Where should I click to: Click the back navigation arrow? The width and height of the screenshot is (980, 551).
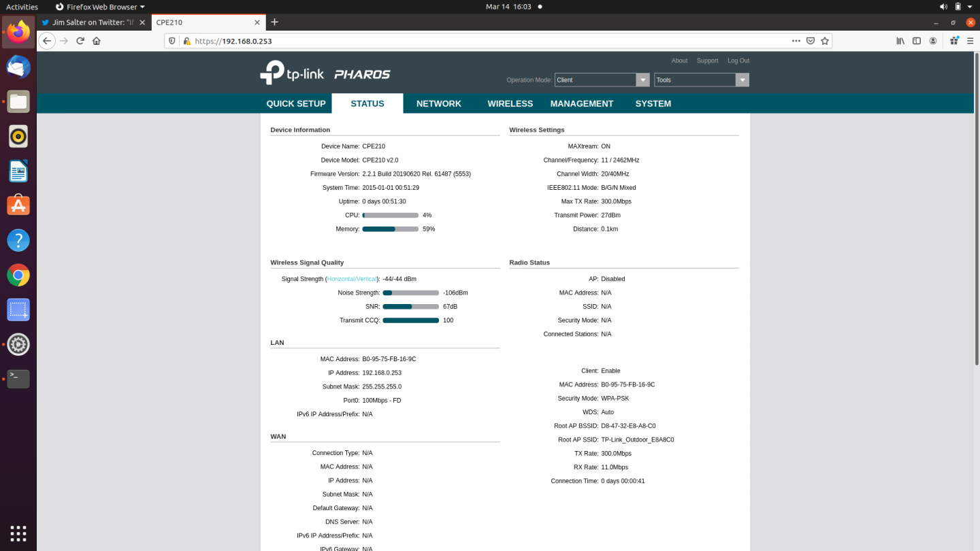pos(46,41)
